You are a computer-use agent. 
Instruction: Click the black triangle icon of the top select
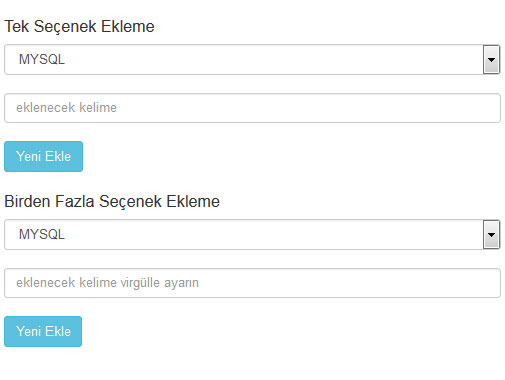coord(491,60)
